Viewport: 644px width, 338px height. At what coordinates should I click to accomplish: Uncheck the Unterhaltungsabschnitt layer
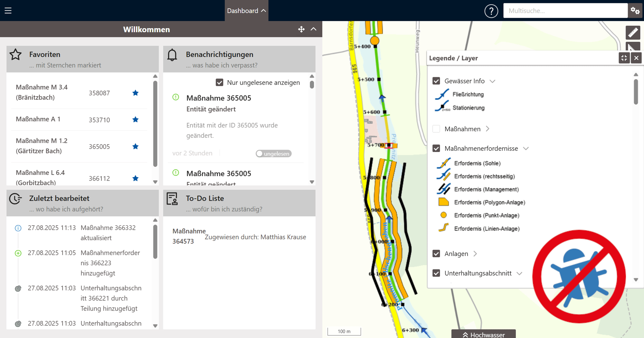(436, 273)
